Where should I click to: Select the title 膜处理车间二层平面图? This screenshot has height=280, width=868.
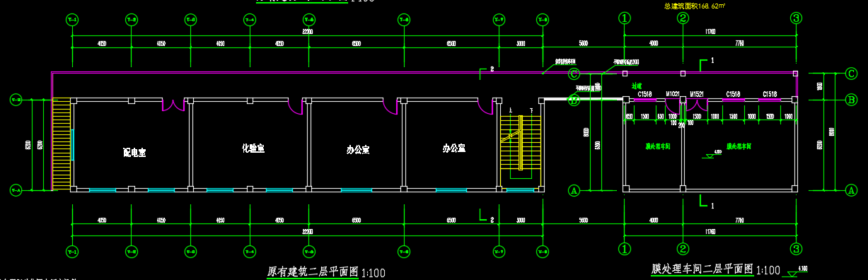tap(702, 269)
